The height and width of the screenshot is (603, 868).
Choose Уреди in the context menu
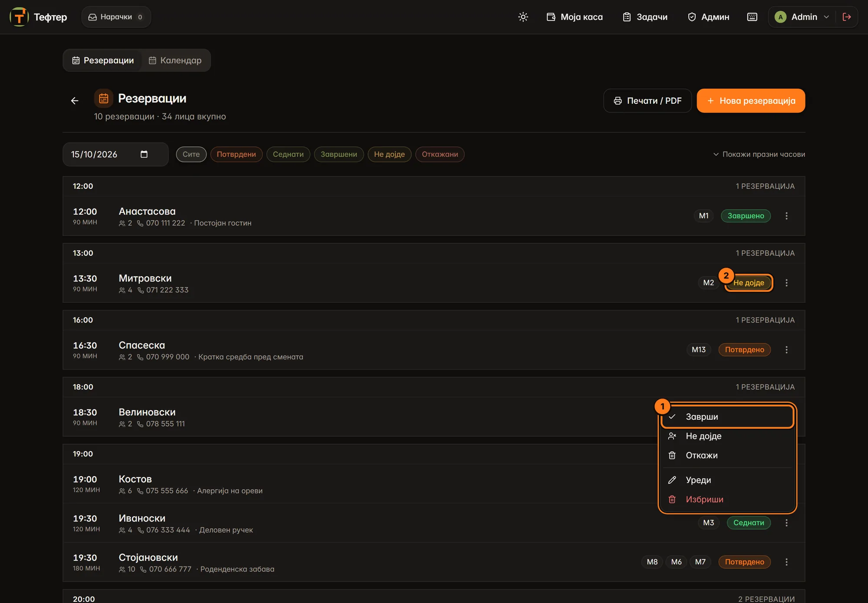(727, 480)
